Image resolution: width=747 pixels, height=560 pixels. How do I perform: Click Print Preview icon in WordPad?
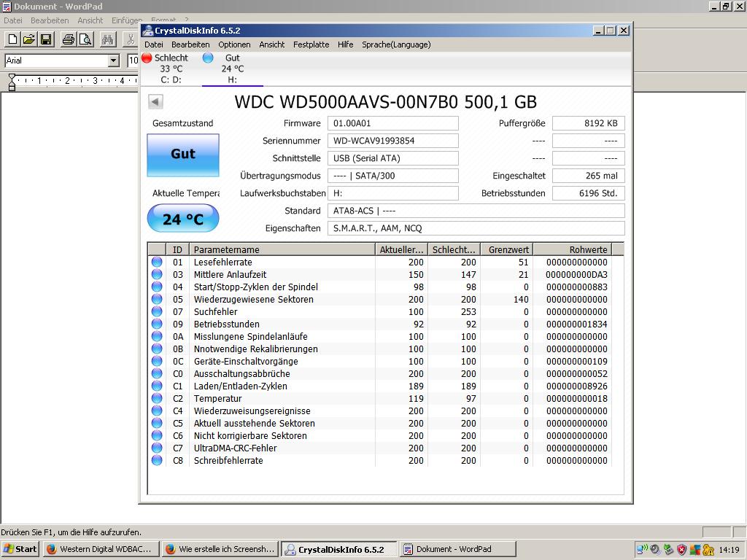click(x=85, y=39)
